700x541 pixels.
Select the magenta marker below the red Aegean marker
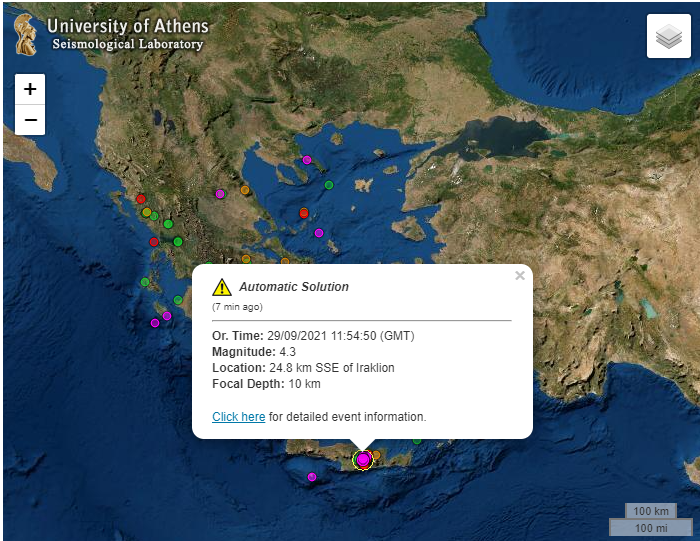(x=319, y=233)
